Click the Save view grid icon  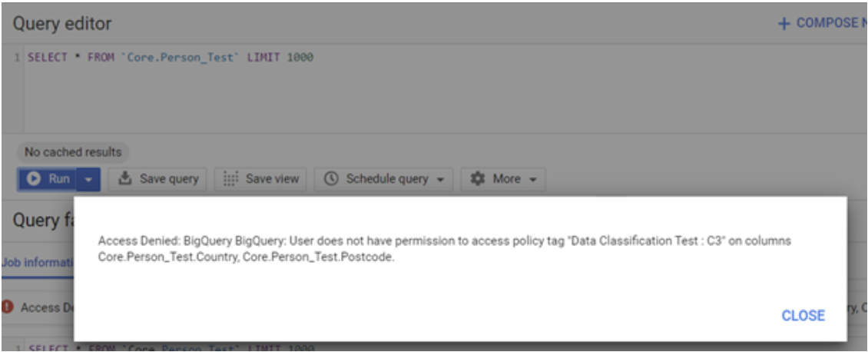pos(230,178)
